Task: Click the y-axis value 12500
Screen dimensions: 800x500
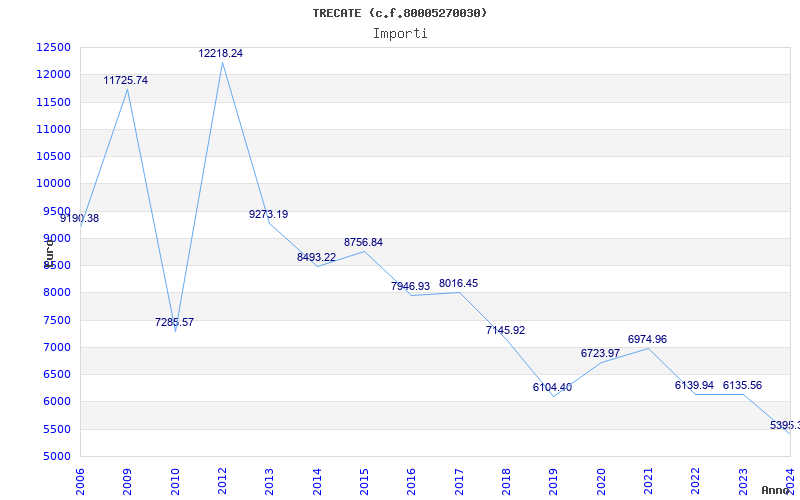Action: (54, 47)
